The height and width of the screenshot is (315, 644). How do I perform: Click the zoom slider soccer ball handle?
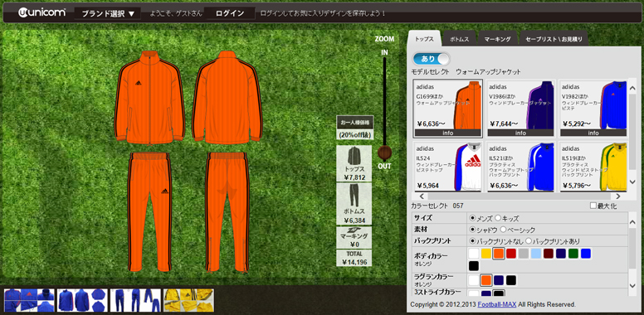click(384, 153)
